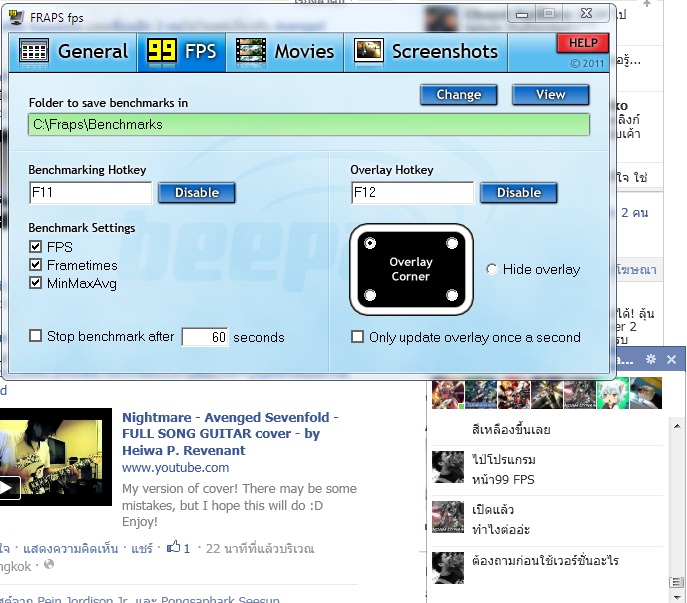The image size is (687, 603).
Task: Click white-haired anime avatar in chat header
Action: (x=613, y=394)
